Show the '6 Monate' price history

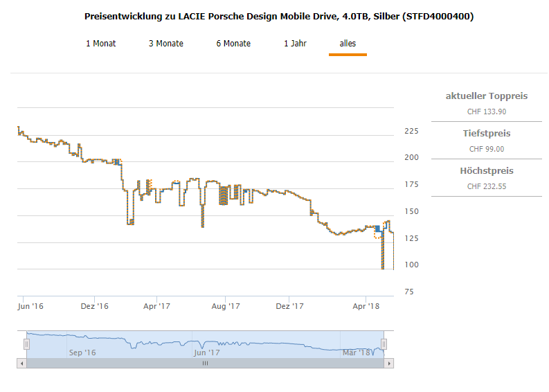click(x=233, y=44)
